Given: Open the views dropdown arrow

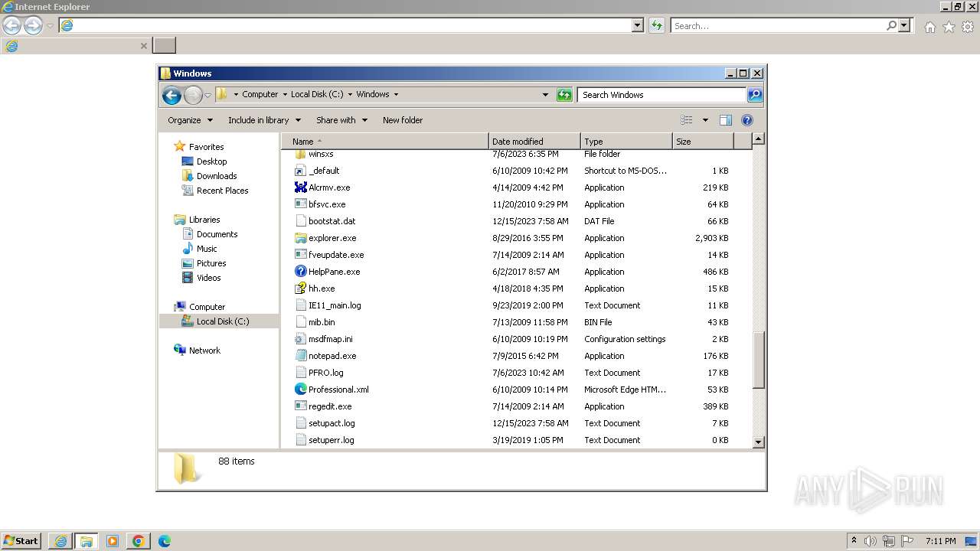Looking at the screenshot, I should [705, 120].
